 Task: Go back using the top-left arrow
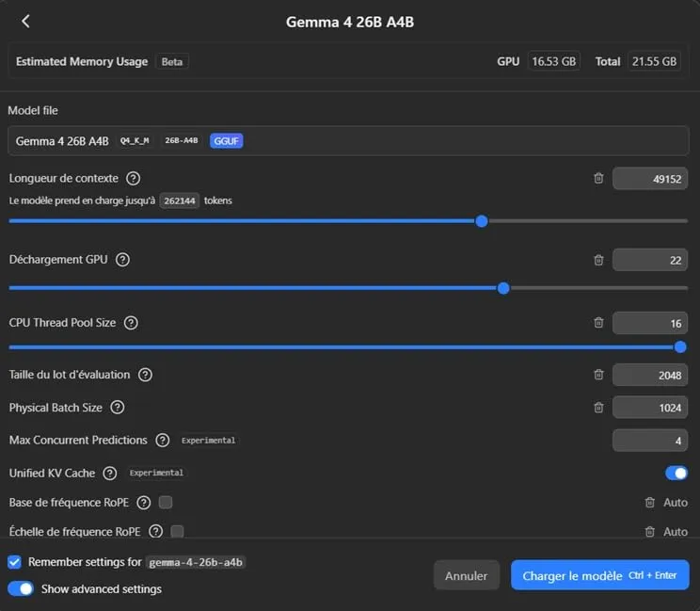coord(25,21)
